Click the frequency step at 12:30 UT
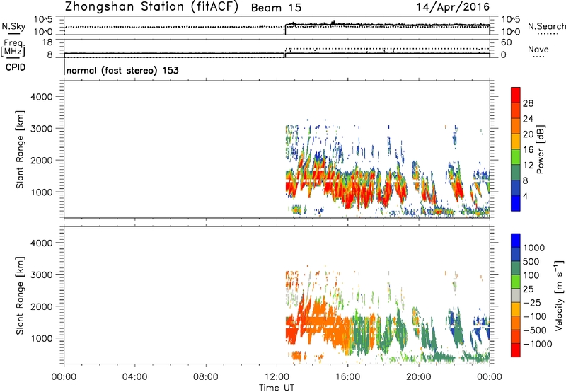 (285, 55)
